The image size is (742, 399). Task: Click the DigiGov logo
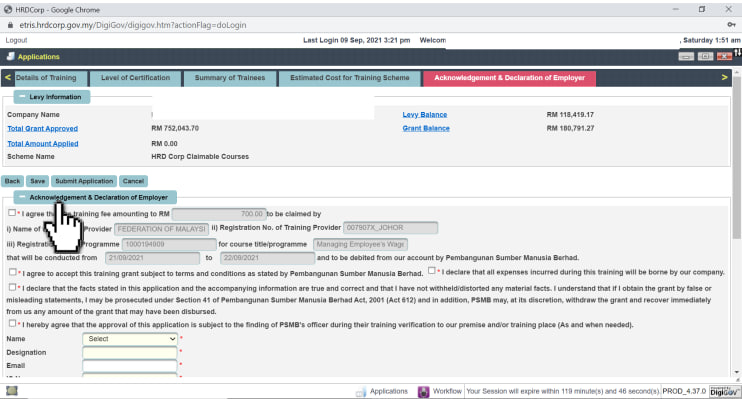pyautogui.click(x=724, y=391)
